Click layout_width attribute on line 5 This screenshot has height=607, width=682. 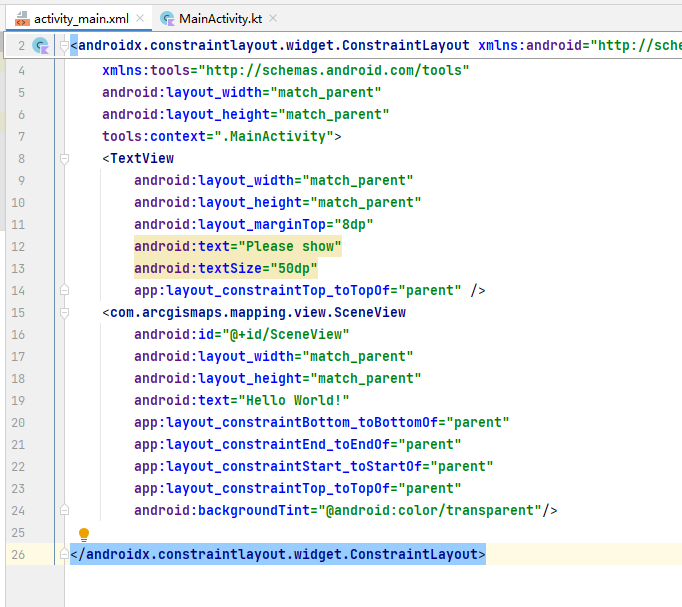(182, 93)
